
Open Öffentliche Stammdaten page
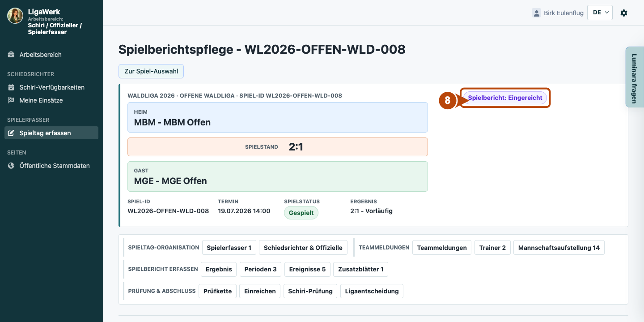(x=51, y=166)
